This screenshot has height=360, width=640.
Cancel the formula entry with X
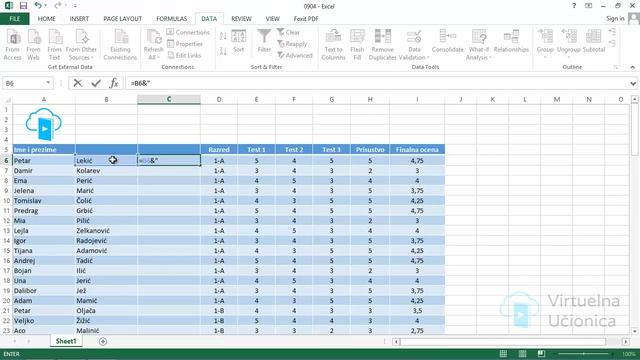click(78, 83)
